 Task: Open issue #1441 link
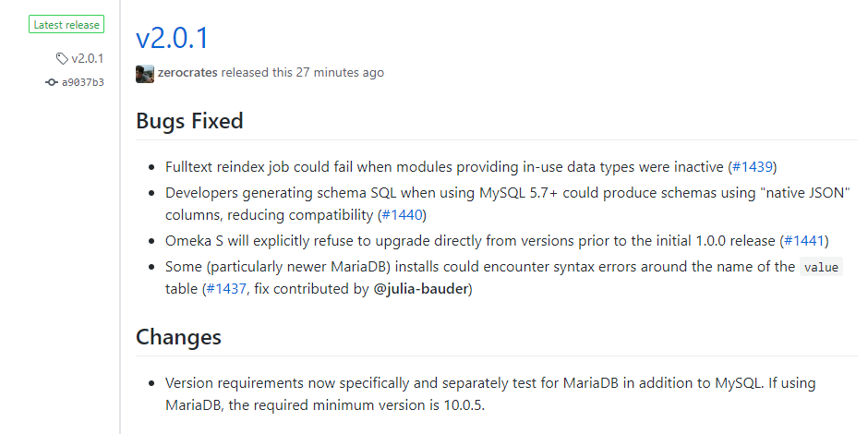[x=804, y=241]
